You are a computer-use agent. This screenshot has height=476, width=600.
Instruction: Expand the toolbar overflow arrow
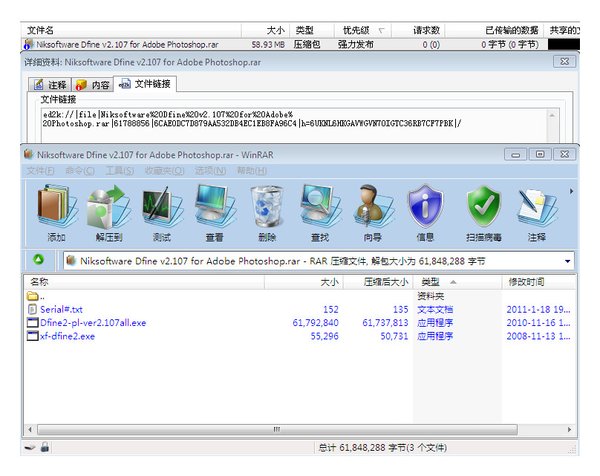571,191
